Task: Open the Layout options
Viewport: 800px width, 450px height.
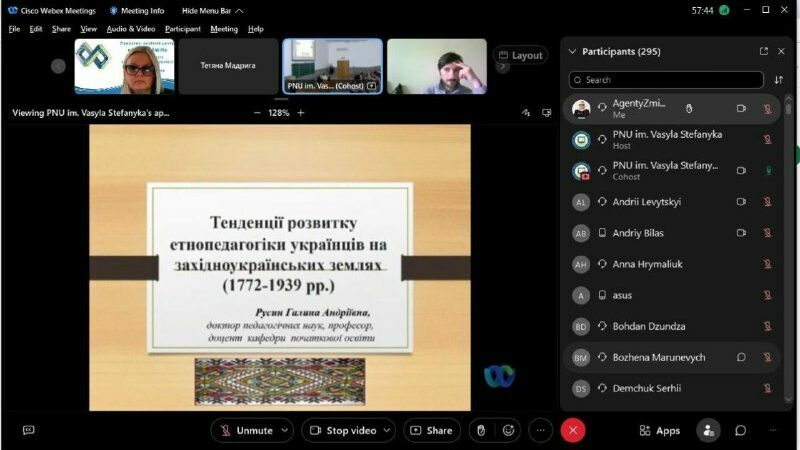Action: (x=521, y=56)
